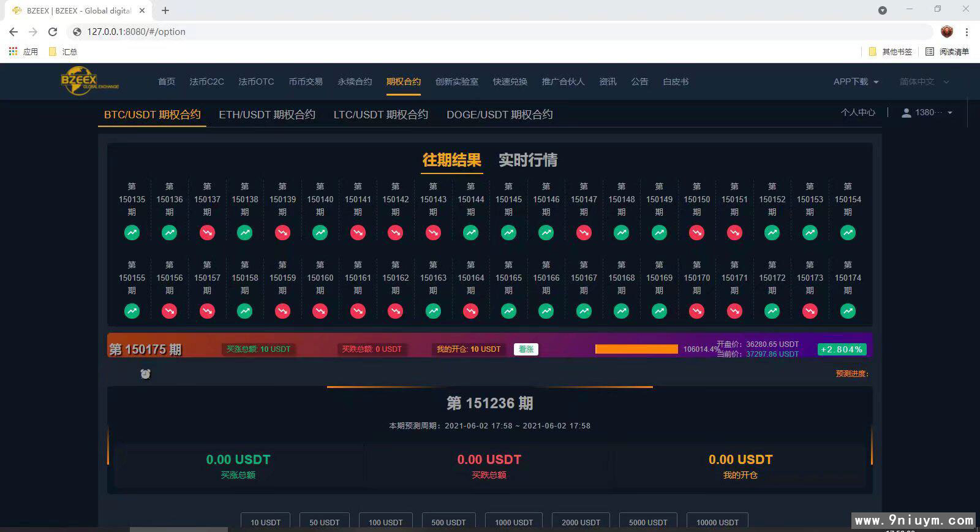
Task: Switch to ETH/USDT 期权合约 tab
Action: point(267,115)
